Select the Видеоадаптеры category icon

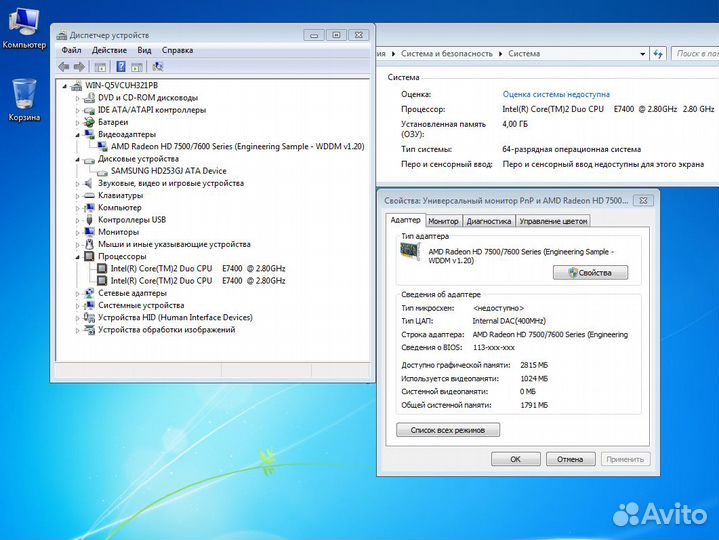pyautogui.click(x=89, y=134)
